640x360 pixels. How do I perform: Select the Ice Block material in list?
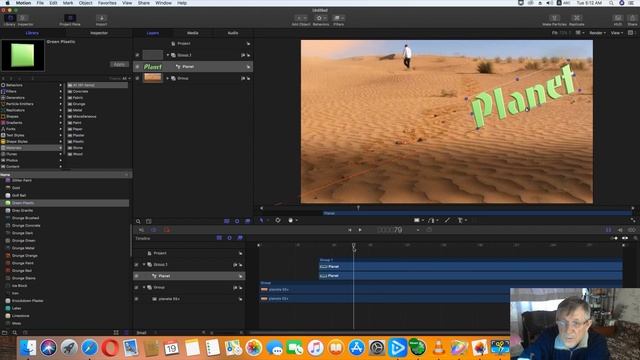[19, 285]
